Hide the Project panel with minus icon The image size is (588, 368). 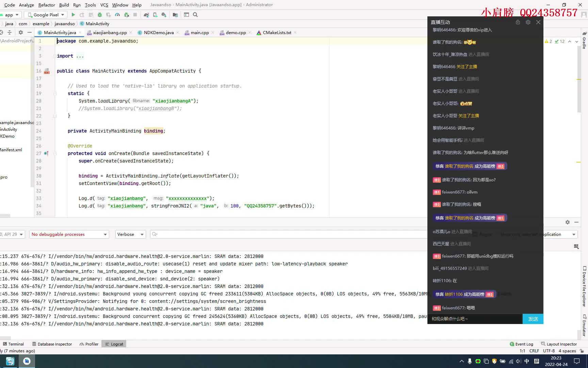click(x=30, y=32)
